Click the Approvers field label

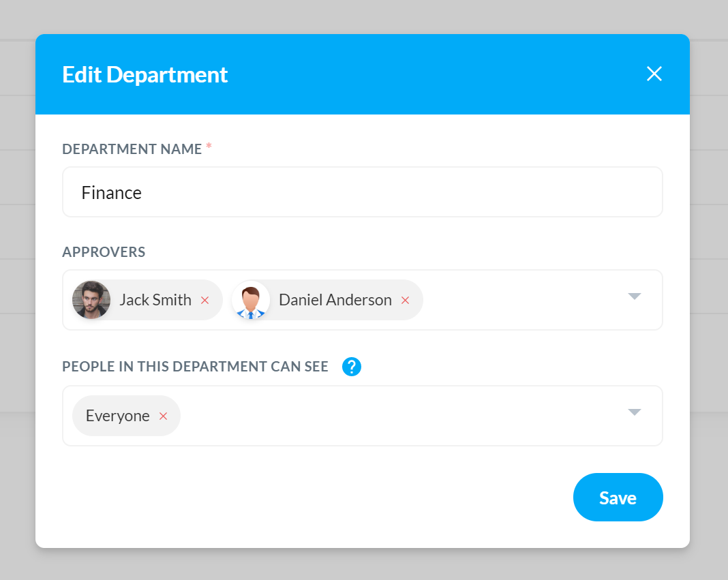coord(104,252)
